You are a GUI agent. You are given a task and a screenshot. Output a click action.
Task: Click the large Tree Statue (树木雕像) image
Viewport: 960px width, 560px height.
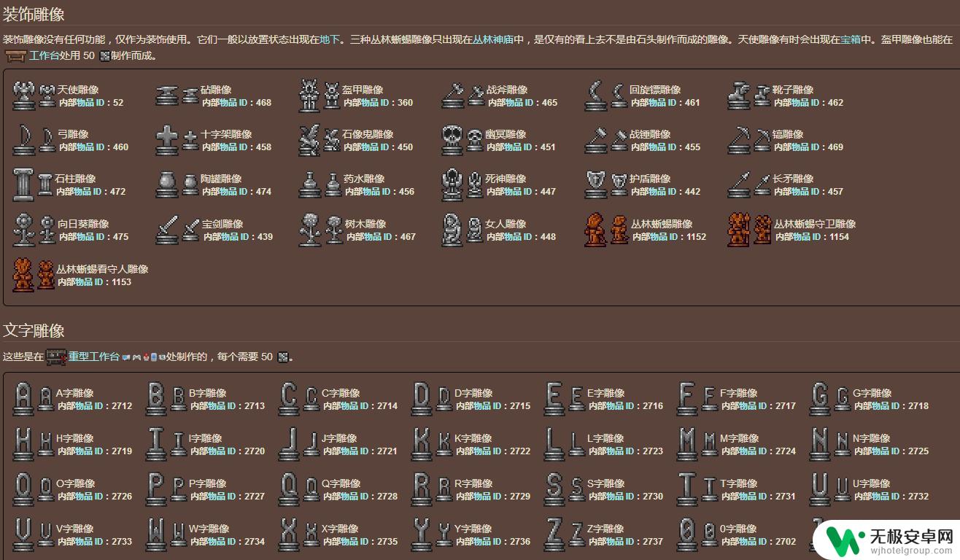point(309,230)
